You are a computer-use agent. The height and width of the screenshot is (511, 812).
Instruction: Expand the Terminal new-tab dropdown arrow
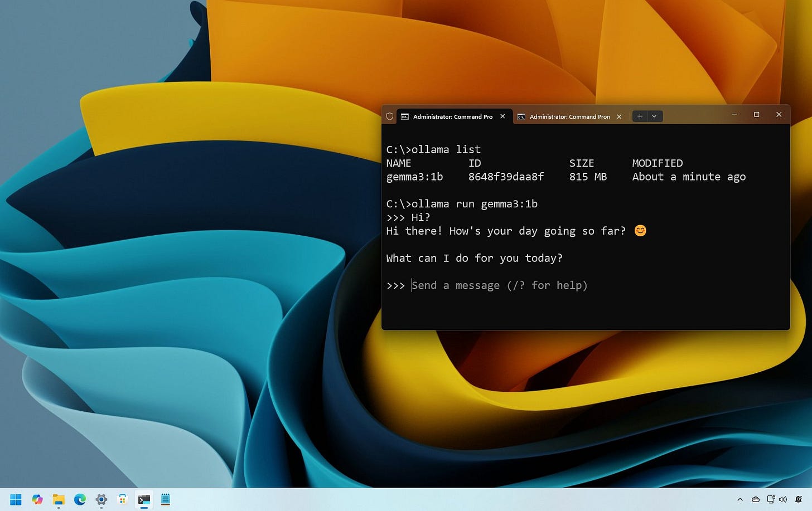click(654, 116)
